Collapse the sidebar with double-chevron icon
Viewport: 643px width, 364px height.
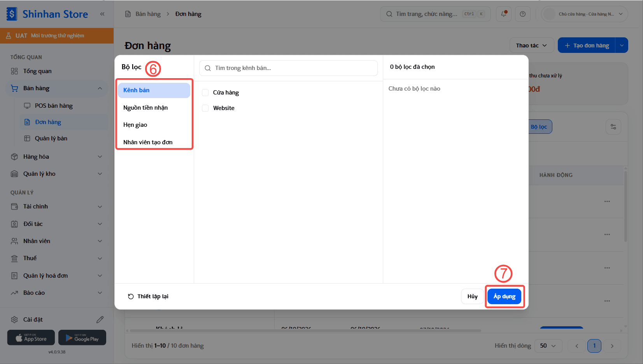point(102,14)
